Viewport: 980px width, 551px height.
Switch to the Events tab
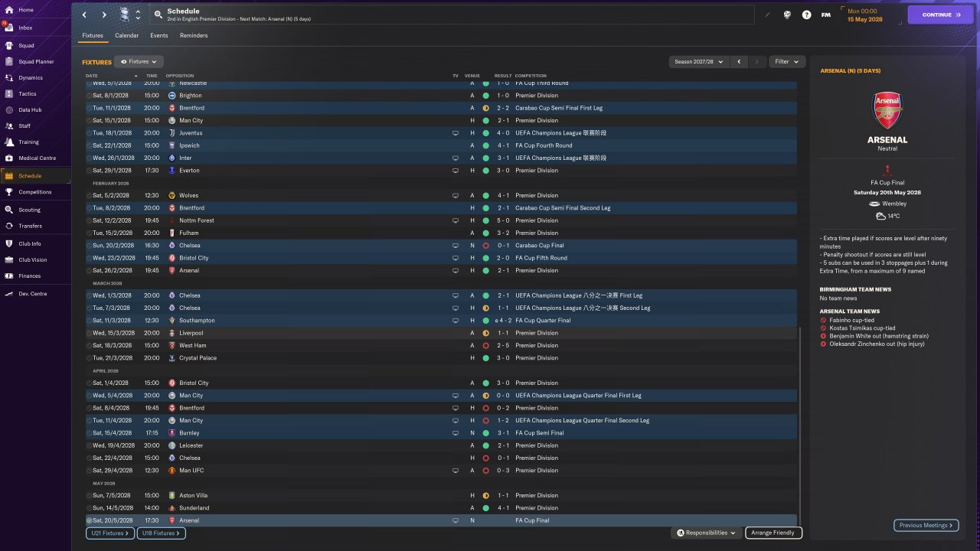click(x=159, y=35)
